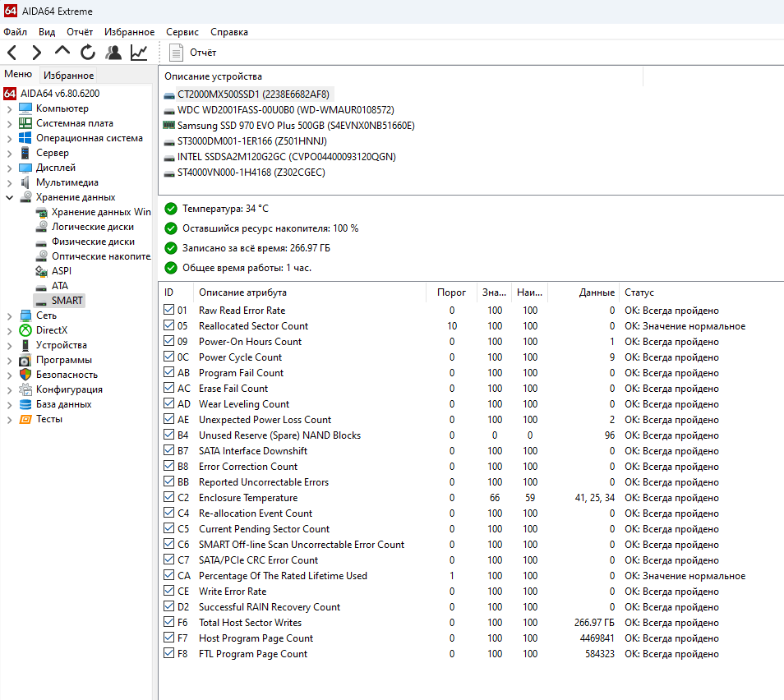The width and height of the screenshot is (784, 700).
Task: Refresh the page with the Refresh icon
Action: [x=88, y=52]
